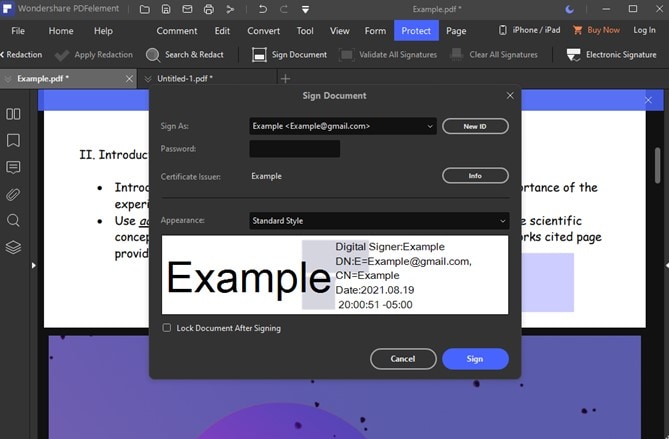
Task: Focus the Password input field
Action: tap(295, 148)
